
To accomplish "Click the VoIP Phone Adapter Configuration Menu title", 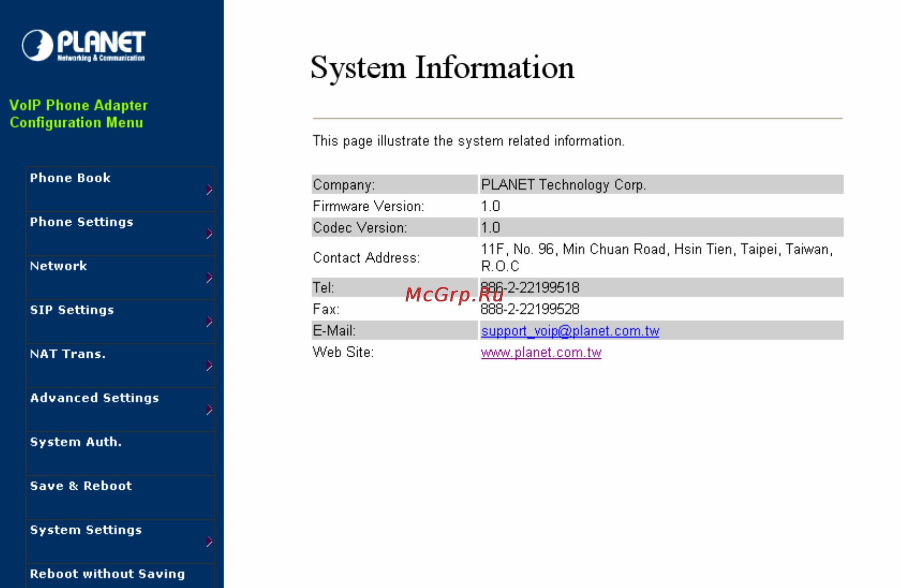I will tap(78, 114).
